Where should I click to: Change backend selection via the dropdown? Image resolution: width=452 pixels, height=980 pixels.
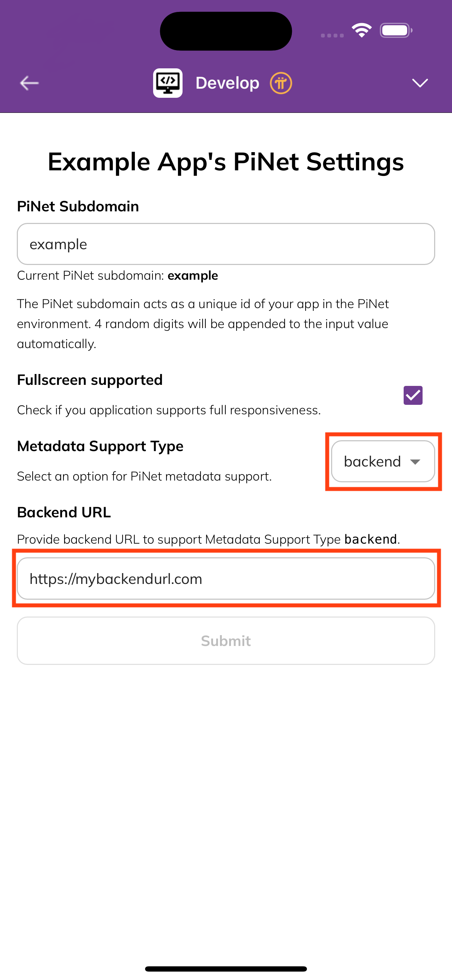(x=383, y=462)
